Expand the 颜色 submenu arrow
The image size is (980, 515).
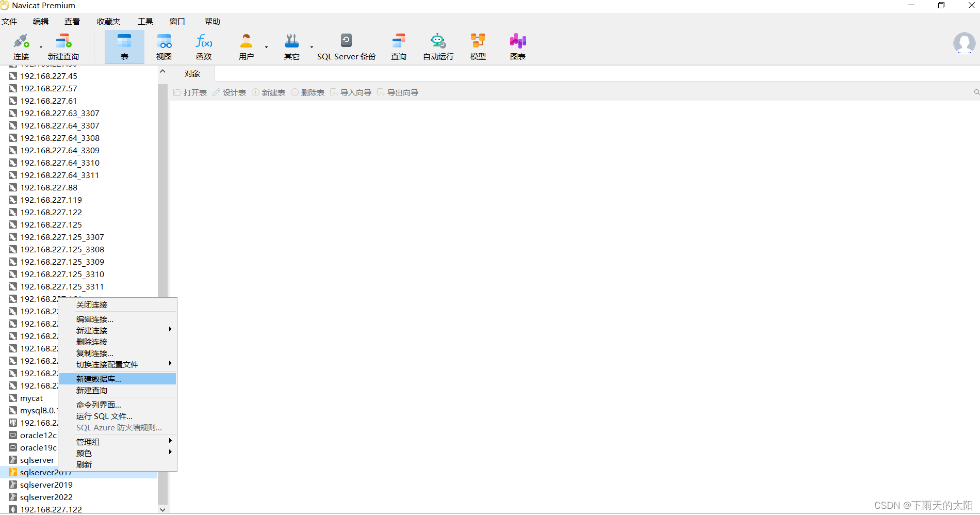tap(170, 452)
